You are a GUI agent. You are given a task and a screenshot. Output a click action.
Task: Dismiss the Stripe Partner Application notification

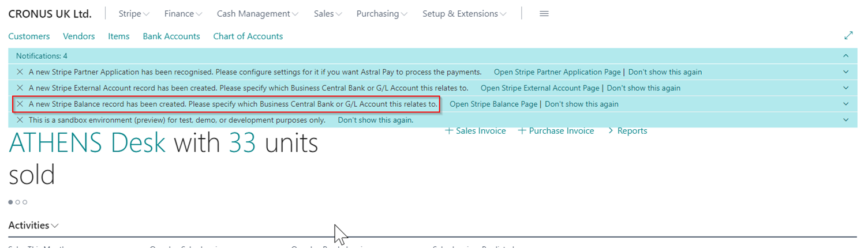[x=20, y=72]
